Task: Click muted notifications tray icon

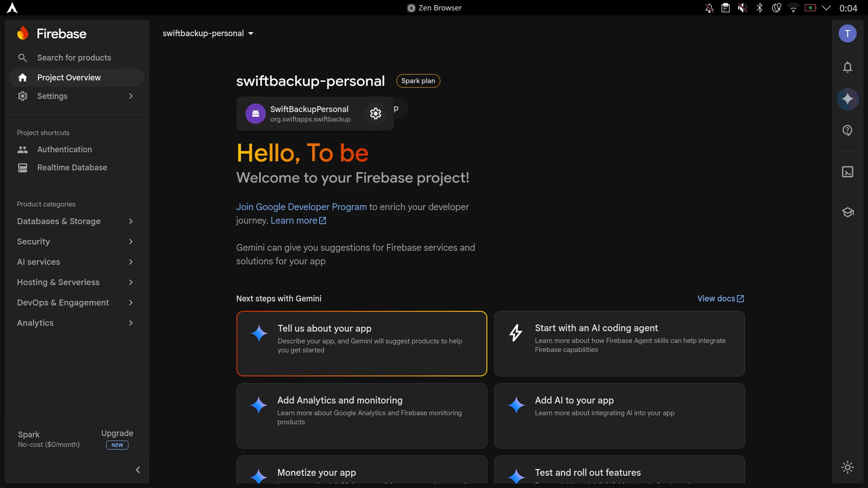Action: click(709, 8)
